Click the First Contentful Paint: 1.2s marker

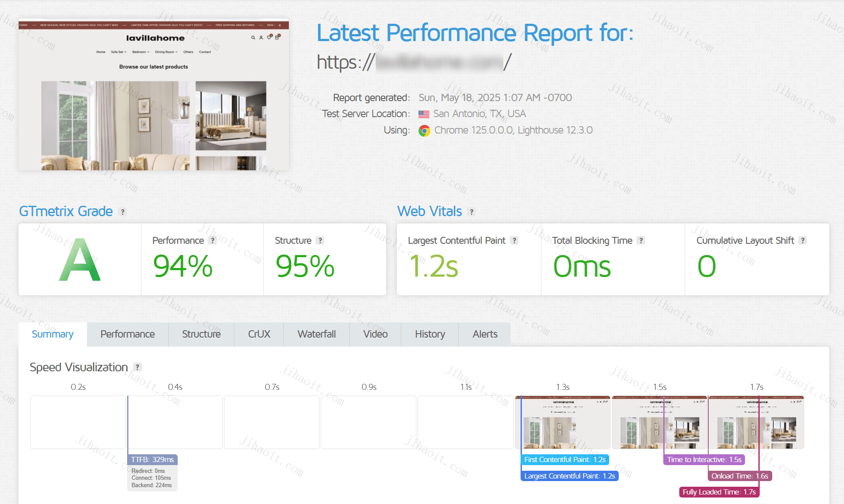coord(565,459)
